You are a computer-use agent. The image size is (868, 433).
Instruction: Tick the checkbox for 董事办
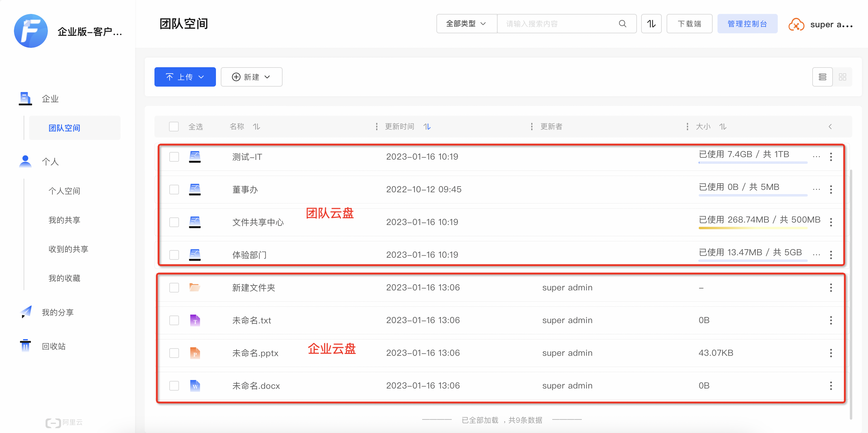(174, 189)
